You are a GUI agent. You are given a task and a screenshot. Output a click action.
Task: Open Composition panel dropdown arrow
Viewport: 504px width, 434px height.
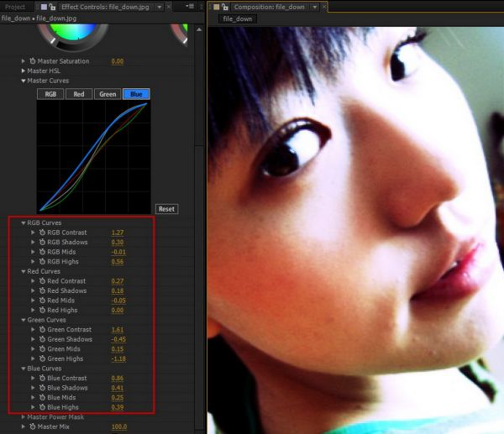coord(315,7)
